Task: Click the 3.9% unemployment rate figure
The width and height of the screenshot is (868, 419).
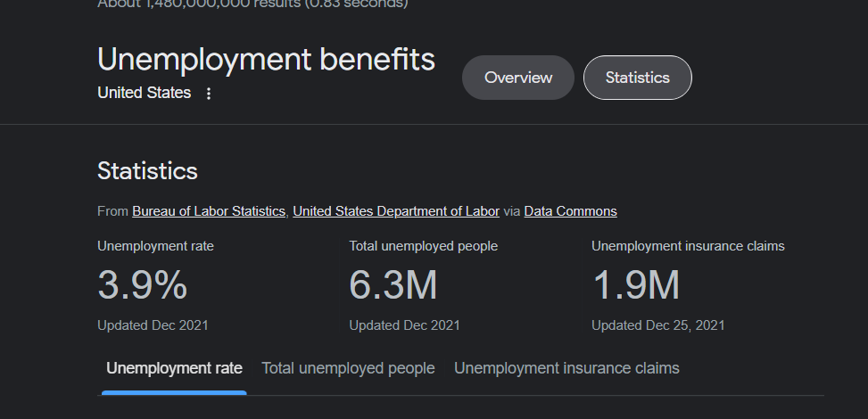Action: pos(143,285)
